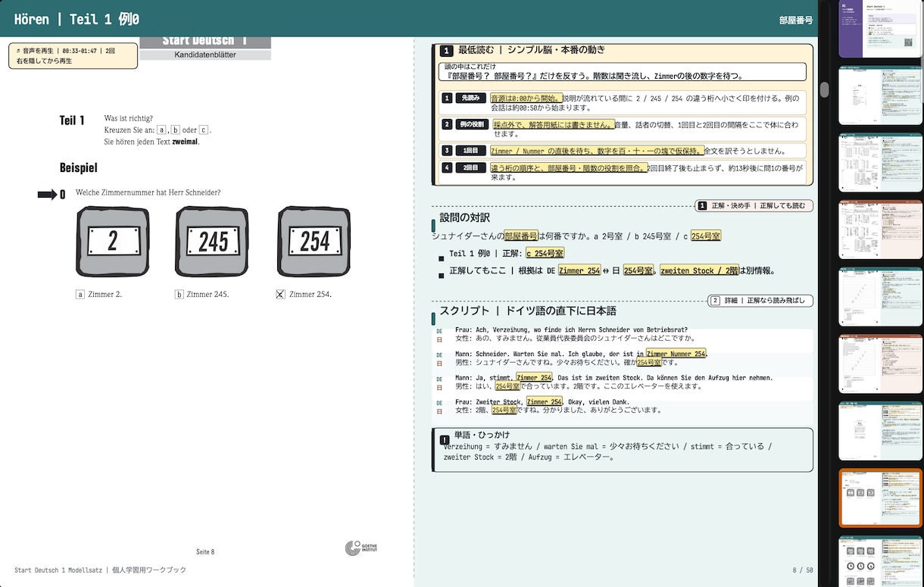
Task: Click the DE tag beside Mann: Schneider. Warten
Action: point(439,355)
